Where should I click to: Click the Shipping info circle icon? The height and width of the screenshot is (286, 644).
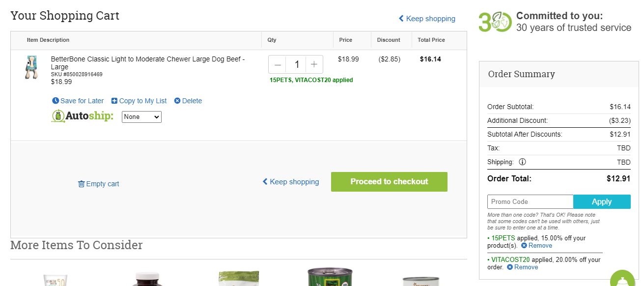(x=522, y=162)
